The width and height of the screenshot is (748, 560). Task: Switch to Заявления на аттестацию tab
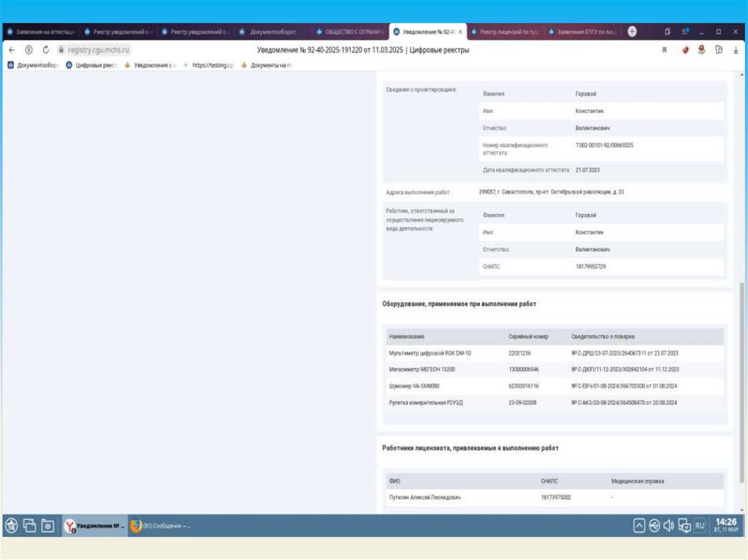click(x=42, y=32)
